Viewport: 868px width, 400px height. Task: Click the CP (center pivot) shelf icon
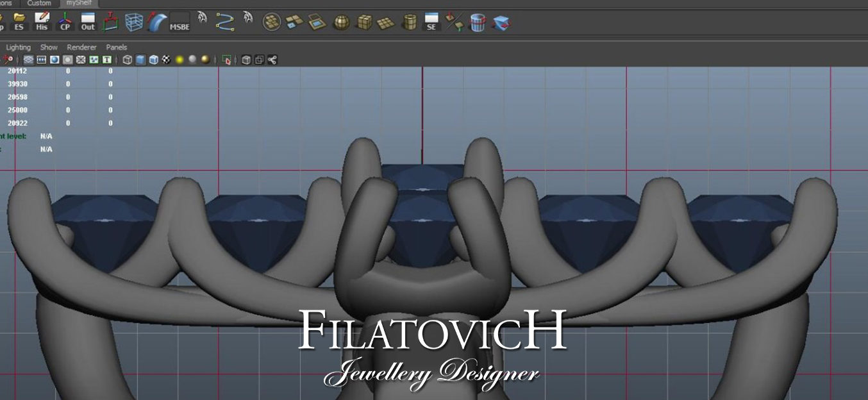coord(65,22)
